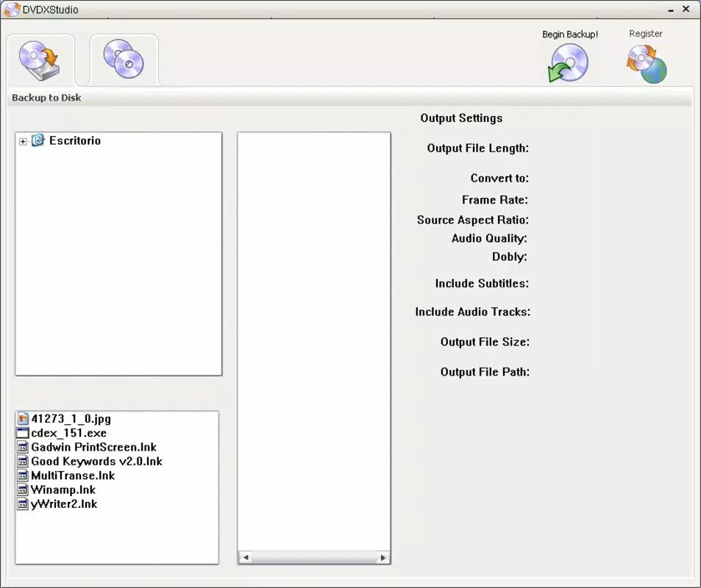The image size is (701, 588).
Task: Click the horizontal scrollbar track of middle list
Action: click(314, 557)
